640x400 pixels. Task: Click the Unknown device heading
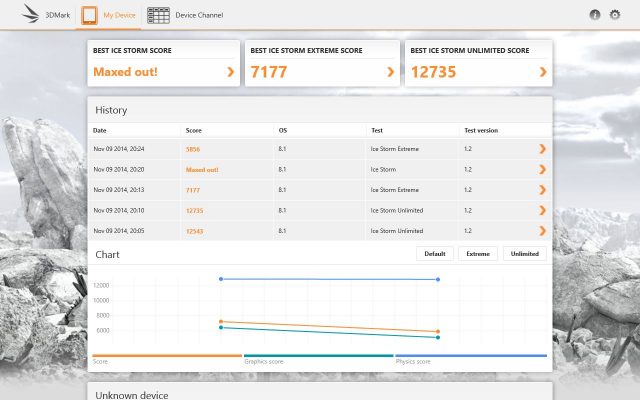coord(132,395)
